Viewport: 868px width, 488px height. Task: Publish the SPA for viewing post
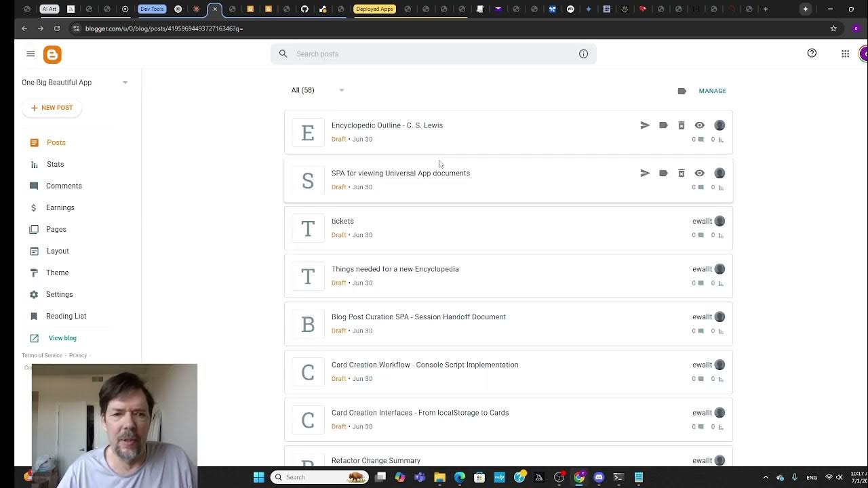point(645,174)
